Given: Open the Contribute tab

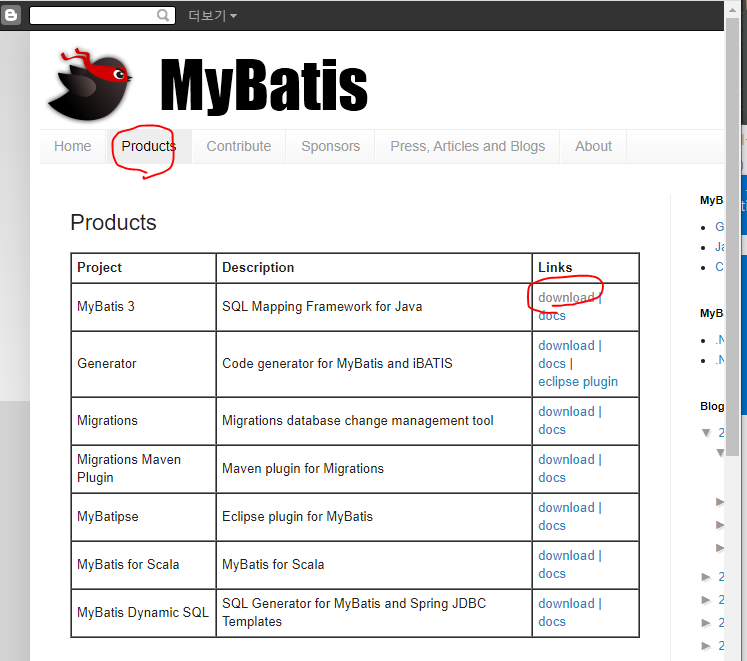Looking at the screenshot, I should [239, 146].
